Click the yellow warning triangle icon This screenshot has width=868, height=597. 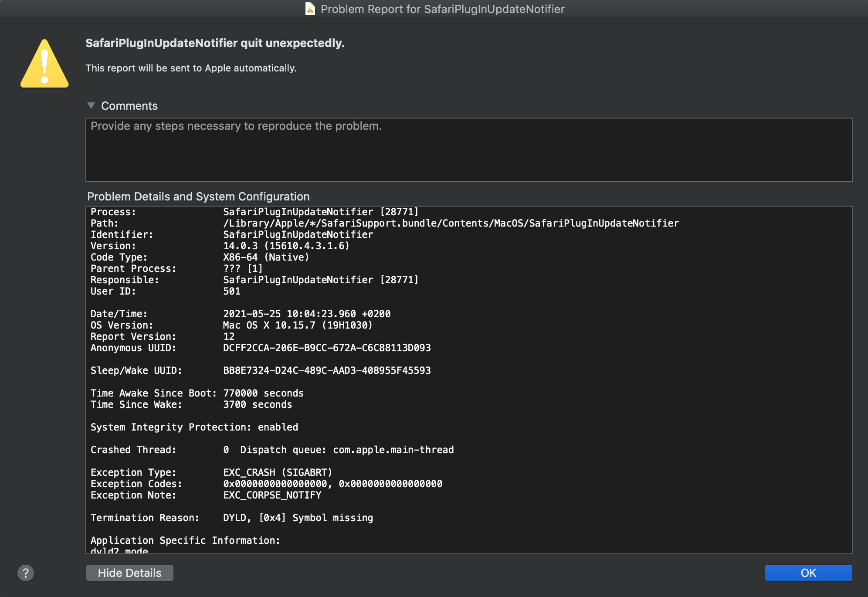click(x=44, y=64)
